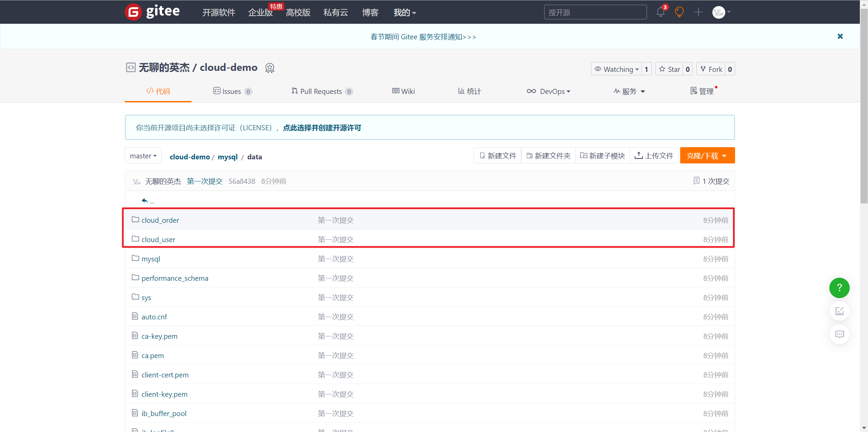The height and width of the screenshot is (432, 868).
Task: Click the plus icon in header
Action: (698, 12)
